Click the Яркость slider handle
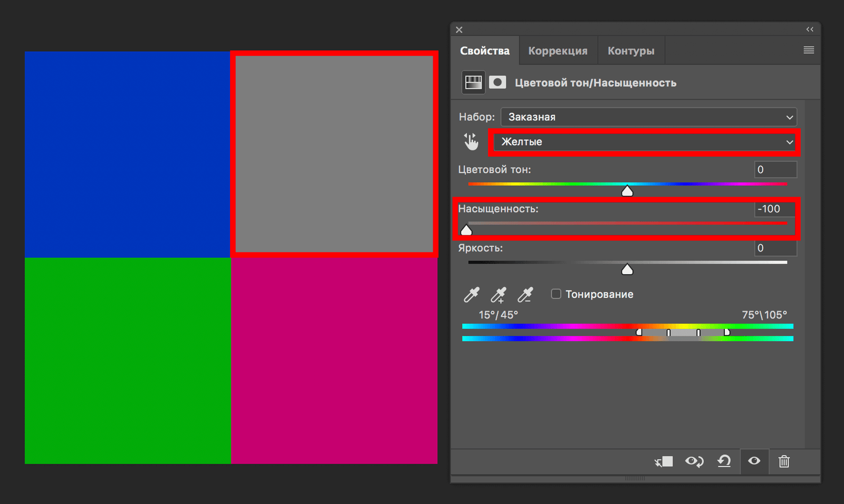 [627, 270]
